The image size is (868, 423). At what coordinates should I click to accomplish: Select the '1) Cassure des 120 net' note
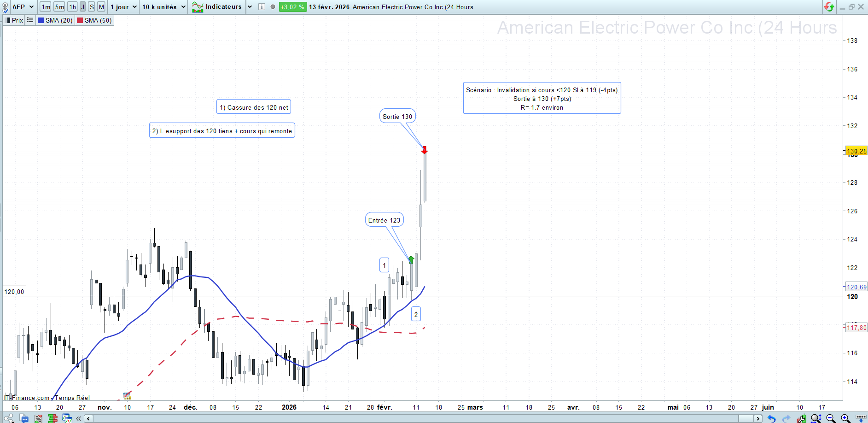(254, 107)
